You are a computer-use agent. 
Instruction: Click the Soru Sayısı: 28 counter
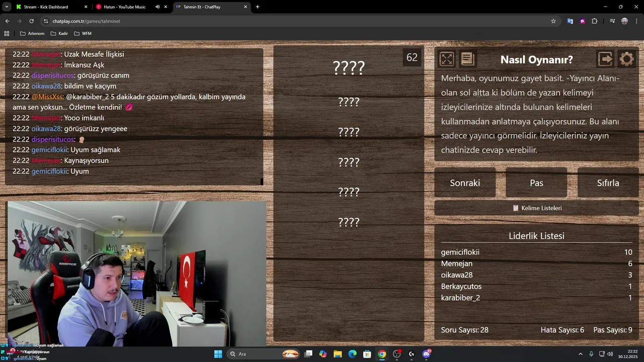pos(464,330)
